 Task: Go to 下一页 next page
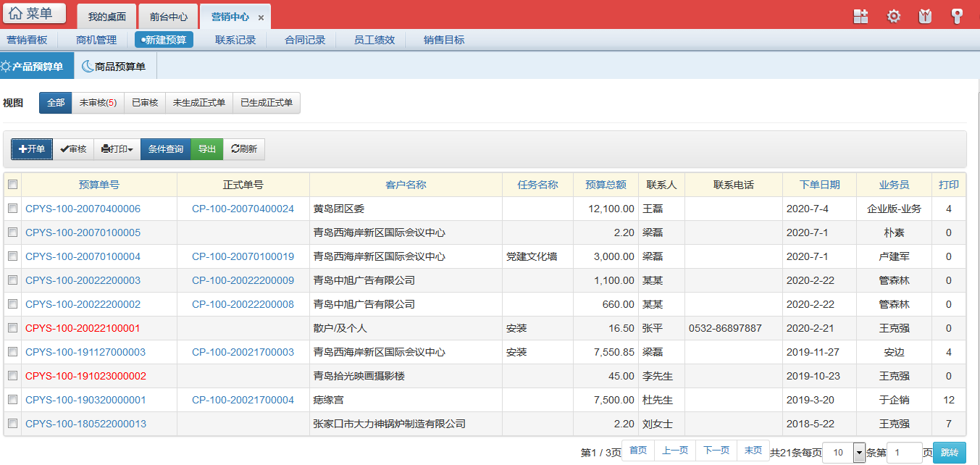(x=716, y=451)
